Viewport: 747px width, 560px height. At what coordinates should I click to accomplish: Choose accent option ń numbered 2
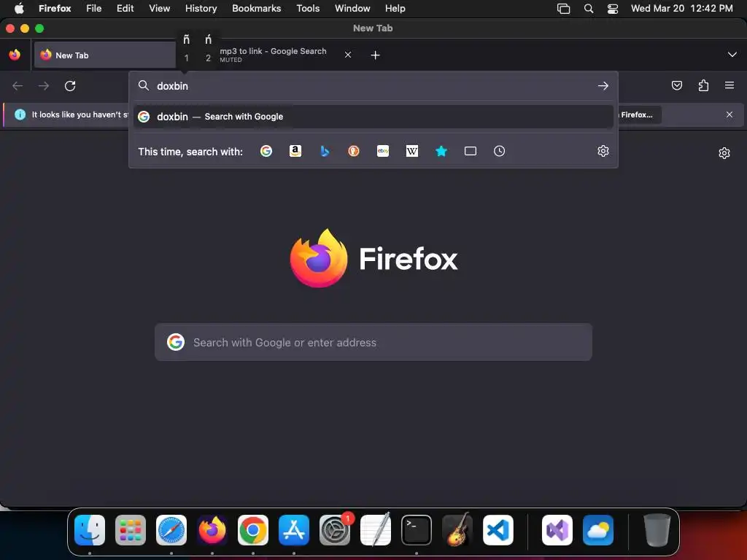(x=208, y=48)
